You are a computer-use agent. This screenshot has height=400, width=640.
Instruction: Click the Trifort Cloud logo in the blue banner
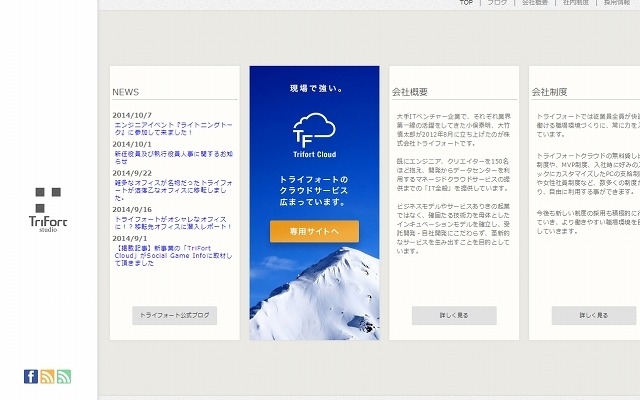(x=314, y=135)
